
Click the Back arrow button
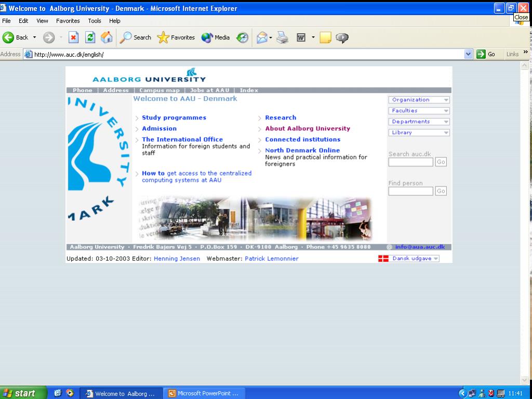point(15,37)
